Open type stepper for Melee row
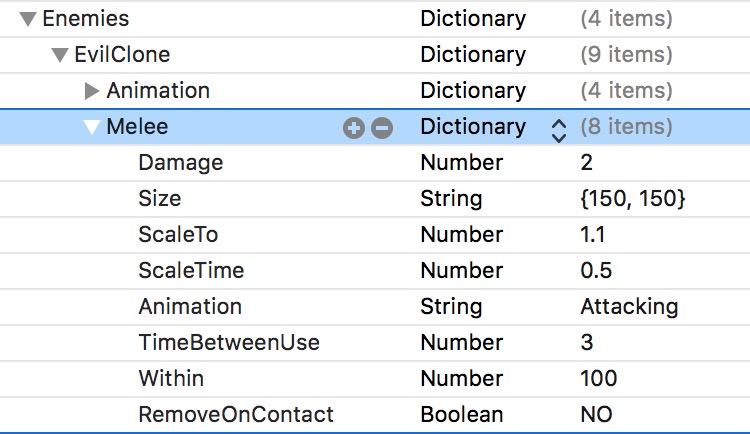 click(558, 128)
